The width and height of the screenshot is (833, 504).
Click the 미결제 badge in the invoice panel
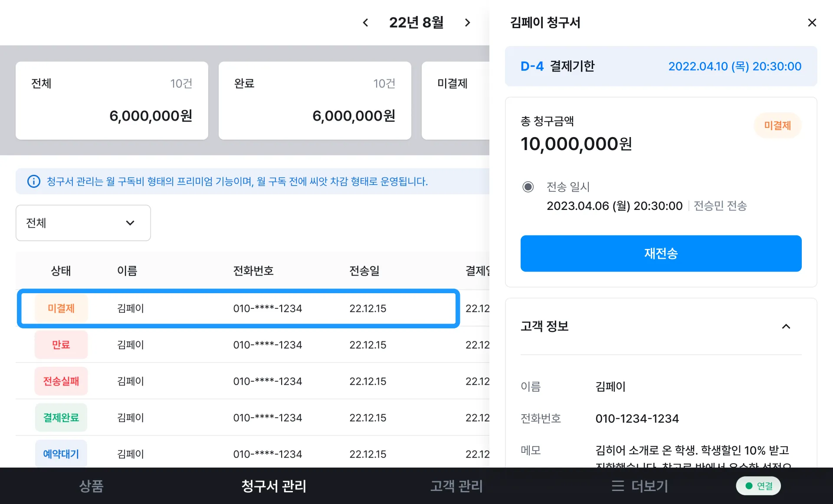[777, 125]
